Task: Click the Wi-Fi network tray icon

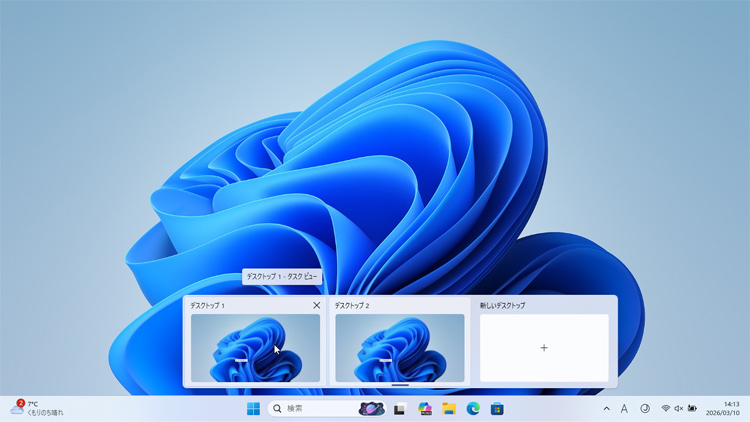Action: pyautogui.click(x=666, y=408)
